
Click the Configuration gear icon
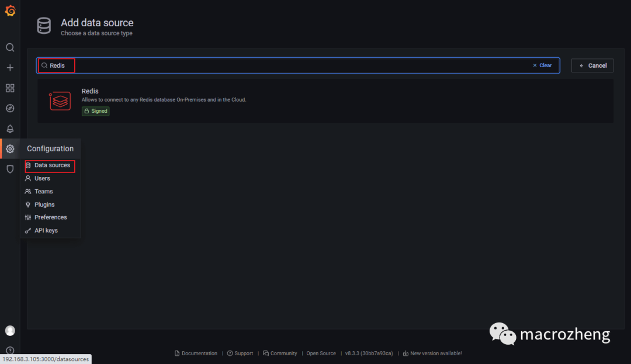click(10, 149)
